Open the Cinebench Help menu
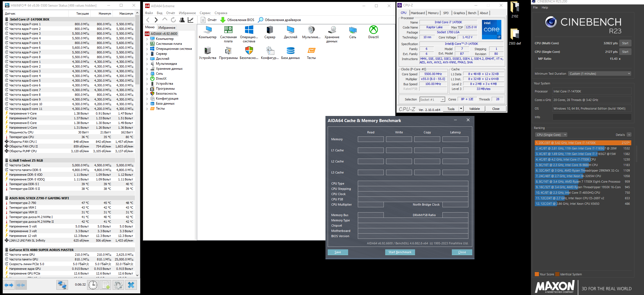 click(544, 7)
